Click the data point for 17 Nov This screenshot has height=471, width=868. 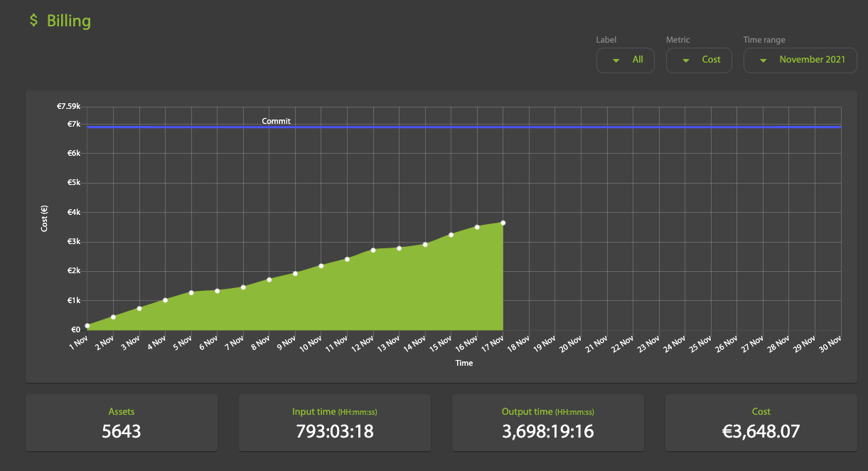click(x=503, y=223)
